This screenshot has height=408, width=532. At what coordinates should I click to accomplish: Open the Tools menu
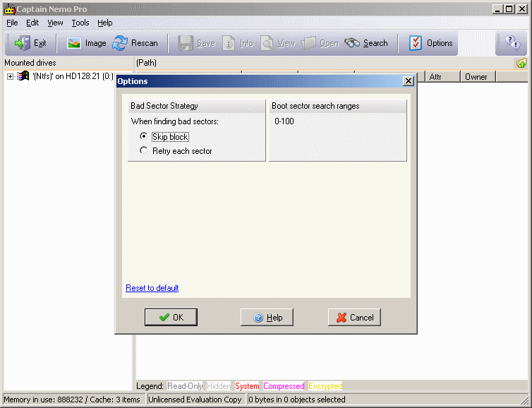pyautogui.click(x=80, y=23)
